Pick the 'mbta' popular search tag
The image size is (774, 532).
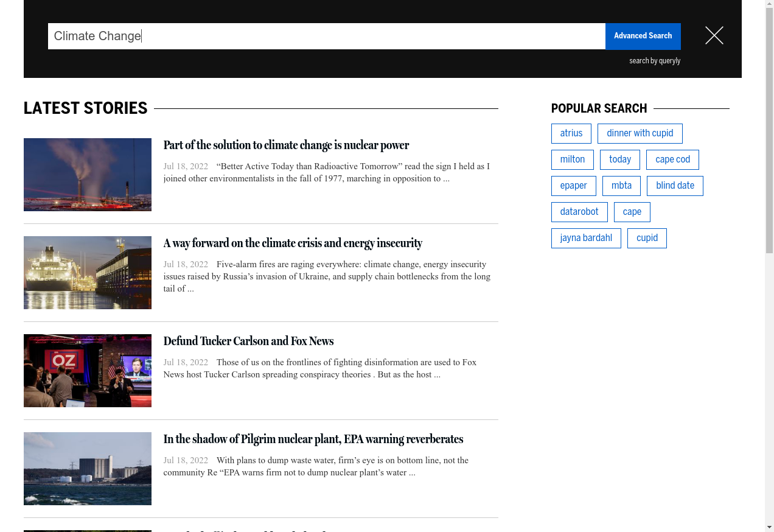(621, 186)
